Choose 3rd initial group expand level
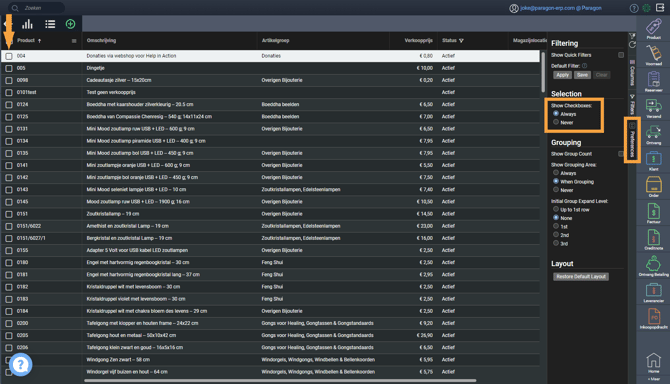The image size is (670, 384). click(556, 243)
